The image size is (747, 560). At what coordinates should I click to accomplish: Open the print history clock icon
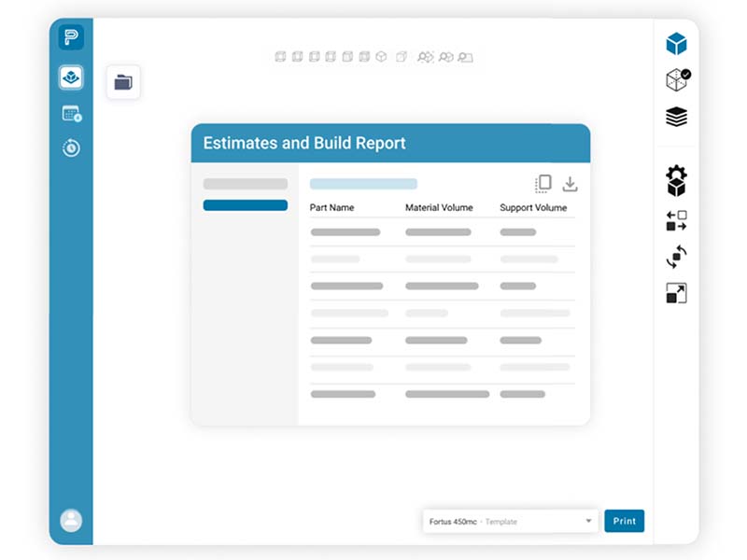point(71,147)
